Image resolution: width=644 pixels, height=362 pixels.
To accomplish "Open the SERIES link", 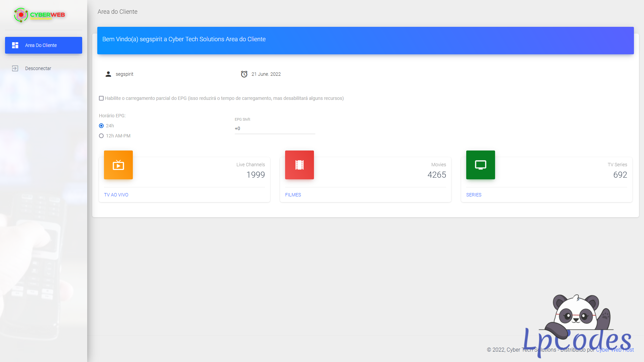I will [x=474, y=195].
